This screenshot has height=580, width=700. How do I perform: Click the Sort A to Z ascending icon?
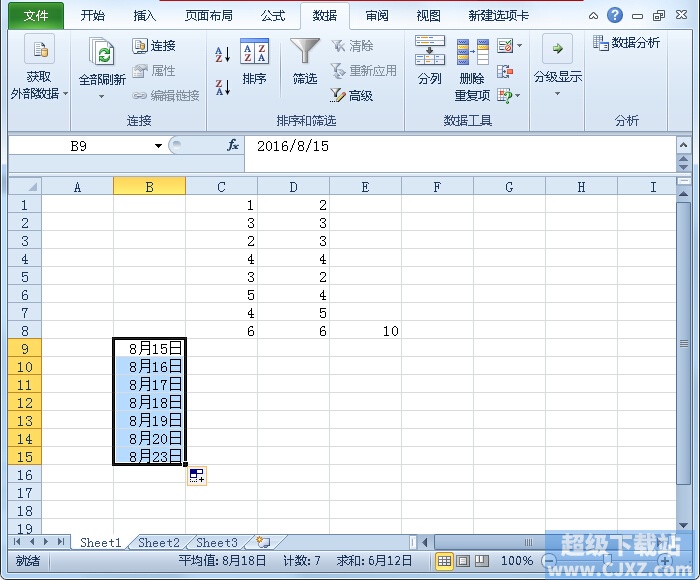(x=222, y=54)
